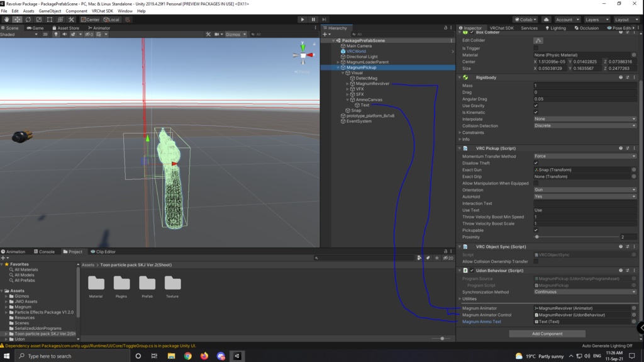The height and width of the screenshot is (362, 644).
Task: Open the VRChat SDK menu
Action: coord(103,11)
